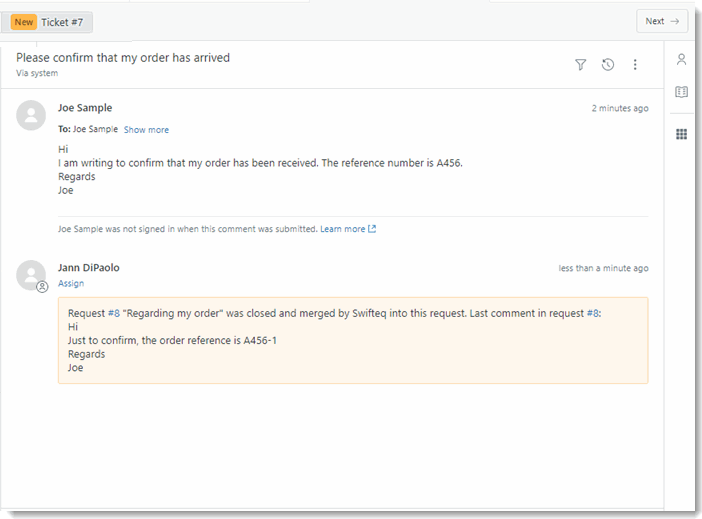Image resolution: width=702 pixels, height=519 pixels.
Task: Click the 'Via system' label
Action: pos(37,73)
